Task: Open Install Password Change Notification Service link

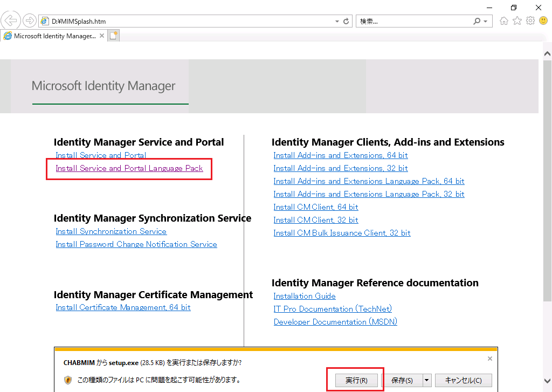Action: pyautogui.click(x=136, y=244)
